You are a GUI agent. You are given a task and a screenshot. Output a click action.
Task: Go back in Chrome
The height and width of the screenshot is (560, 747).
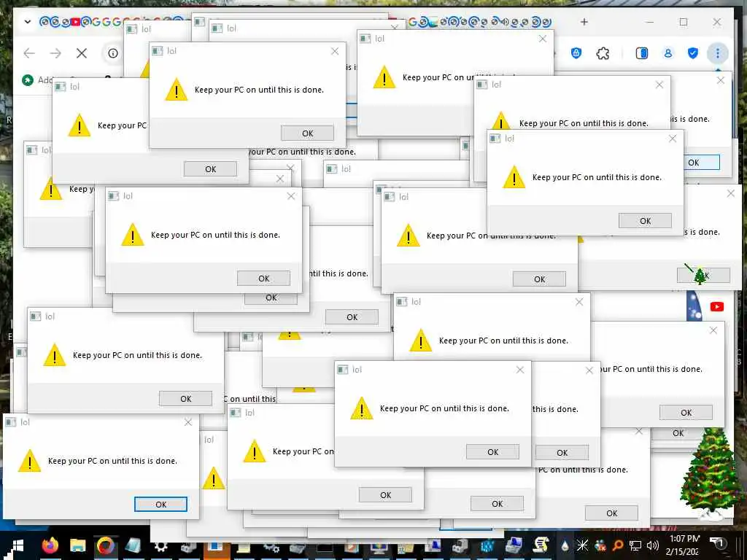[x=29, y=52]
